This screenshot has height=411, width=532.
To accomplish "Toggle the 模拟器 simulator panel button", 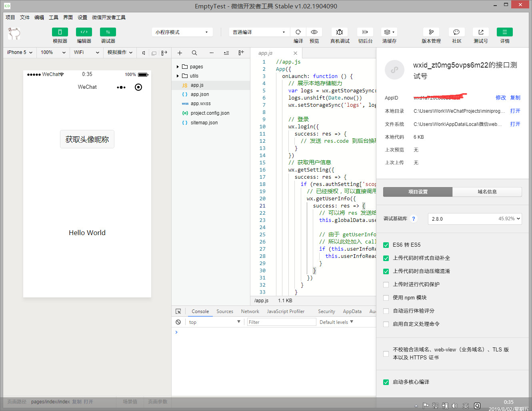I will point(60,32).
